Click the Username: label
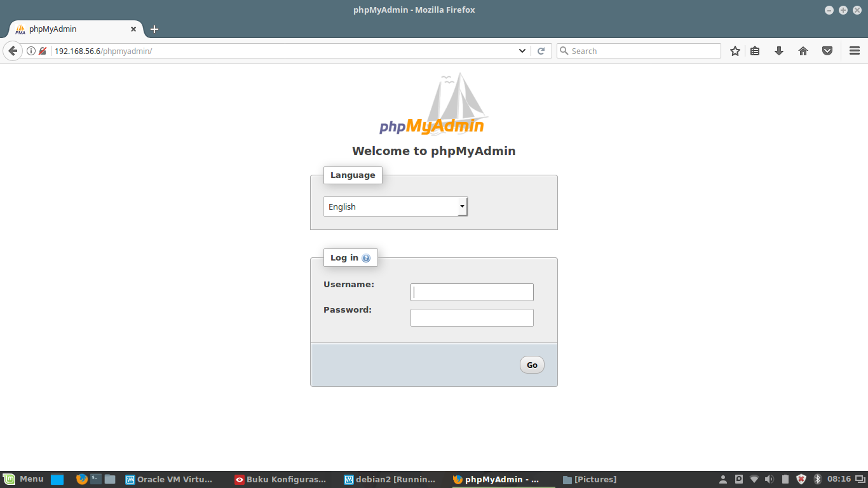 pos(349,285)
